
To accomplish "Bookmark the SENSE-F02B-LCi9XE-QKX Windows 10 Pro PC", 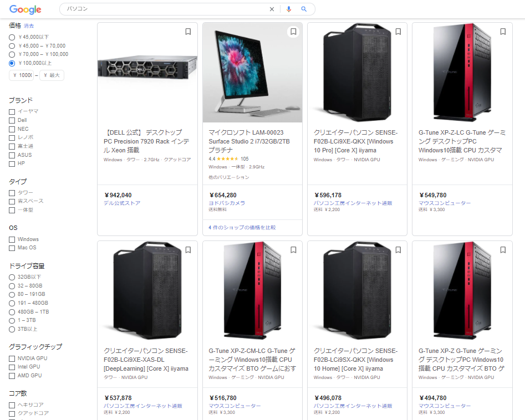I will [x=398, y=32].
